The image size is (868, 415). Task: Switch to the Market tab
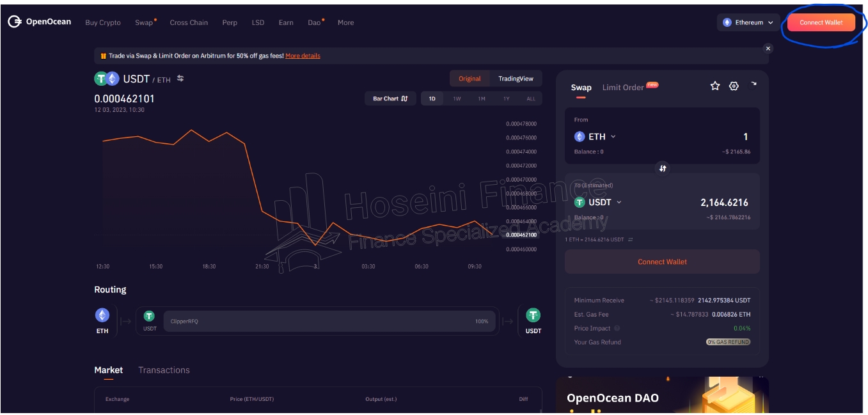tap(109, 370)
